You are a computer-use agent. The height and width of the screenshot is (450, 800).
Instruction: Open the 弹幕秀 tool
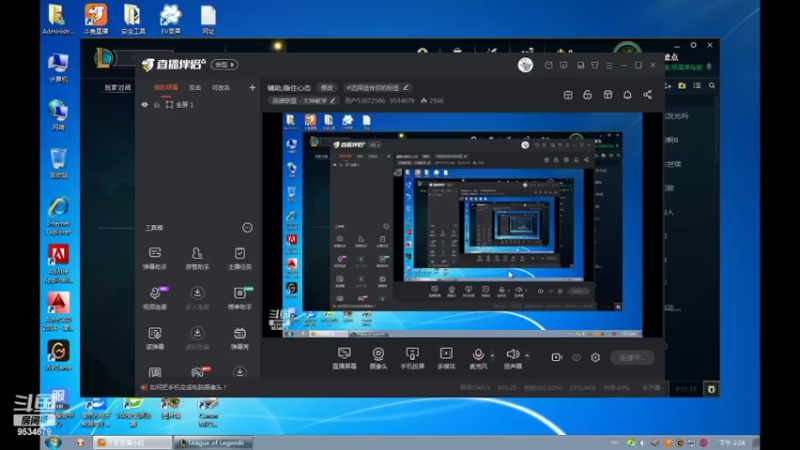[x=239, y=338]
